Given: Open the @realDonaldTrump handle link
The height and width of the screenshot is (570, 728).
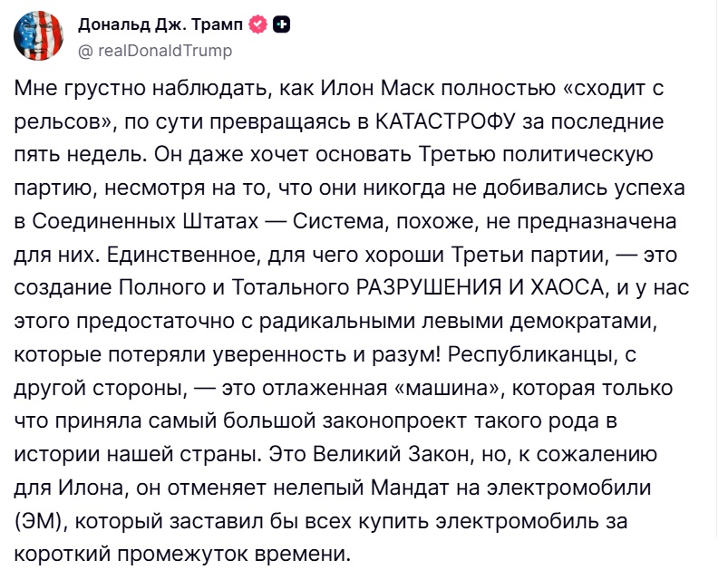Looking at the screenshot, I should tap(155, 50).
